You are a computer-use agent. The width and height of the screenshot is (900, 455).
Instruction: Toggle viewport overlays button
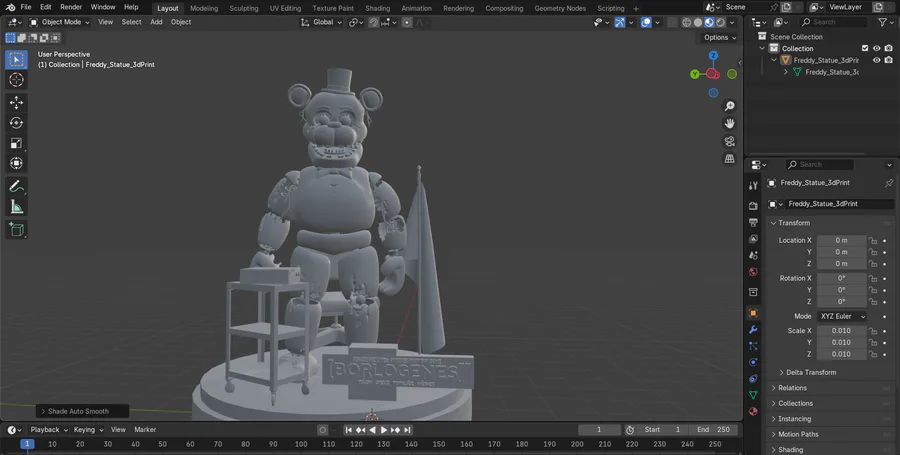(x=646, y=22)
